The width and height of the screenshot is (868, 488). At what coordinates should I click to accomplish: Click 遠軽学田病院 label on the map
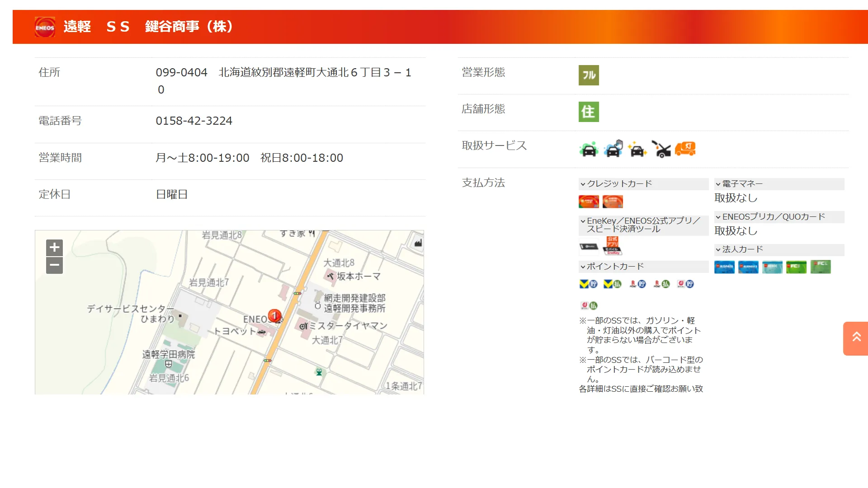169,354
